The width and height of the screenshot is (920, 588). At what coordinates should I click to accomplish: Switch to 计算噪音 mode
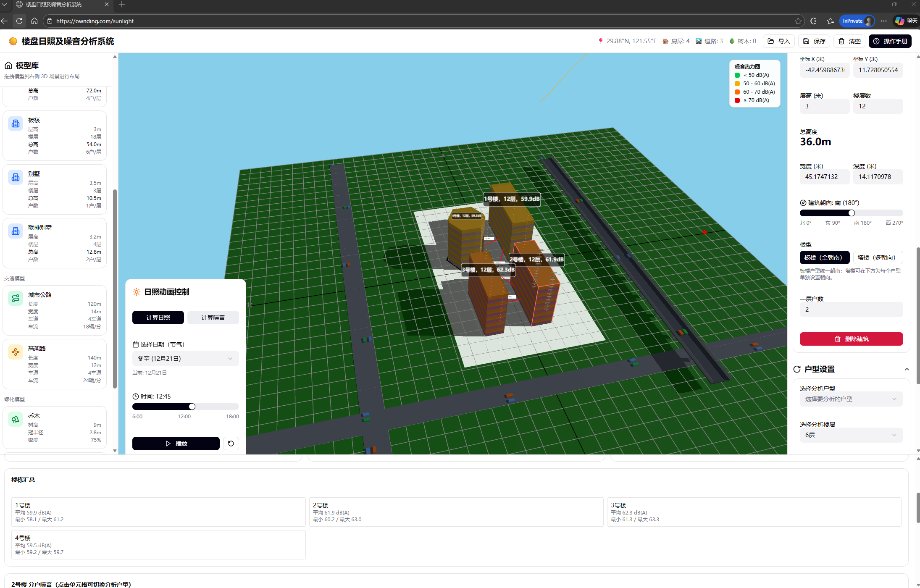pyautogui.click(x=213, y=318)
